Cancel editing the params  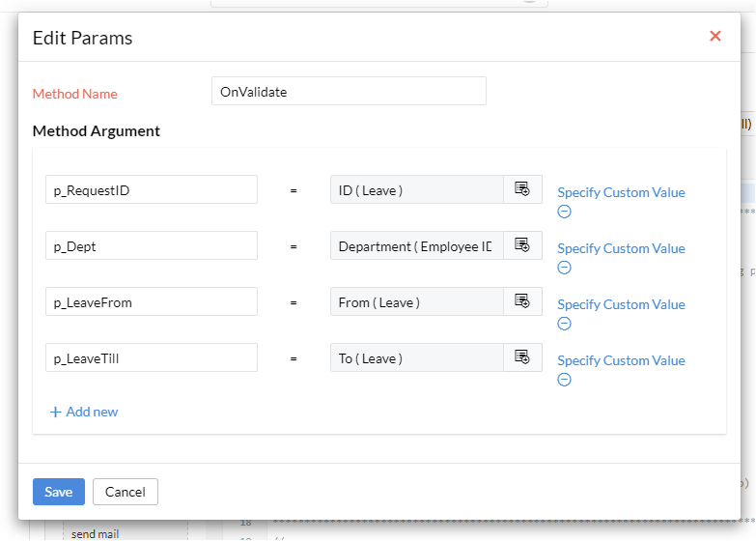(x=126, y=492)
